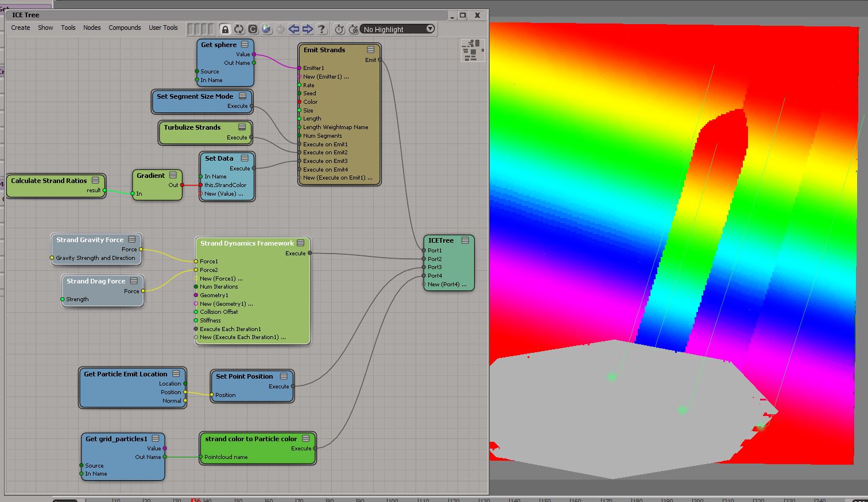Toggle the ICE Tree view lock icon
Screen dimensions: 868x502
point(225,29)
